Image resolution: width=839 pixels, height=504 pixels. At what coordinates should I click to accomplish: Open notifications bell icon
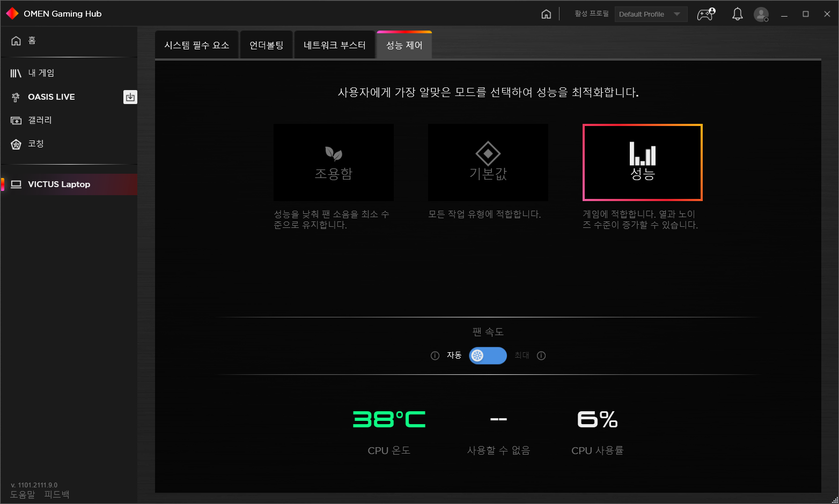(x=738, y=14)
